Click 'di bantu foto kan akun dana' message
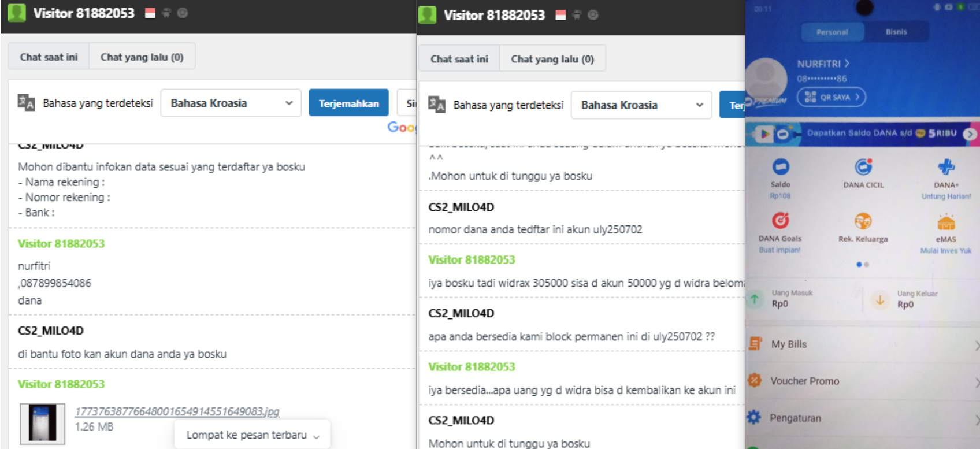The width and height of the screenshot is (980, 449). coord(122,354)
